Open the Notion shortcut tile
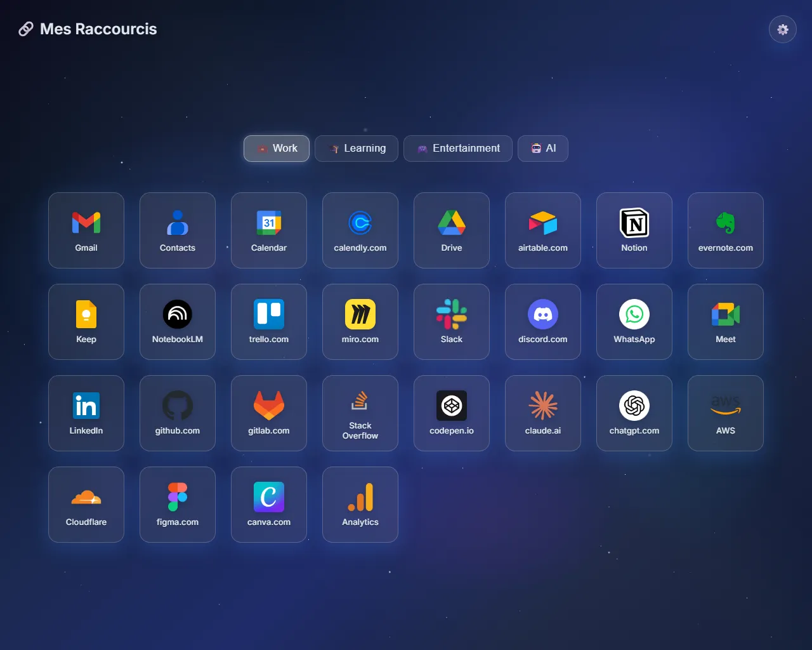This screenshot has height=650, width=812. 634,230
